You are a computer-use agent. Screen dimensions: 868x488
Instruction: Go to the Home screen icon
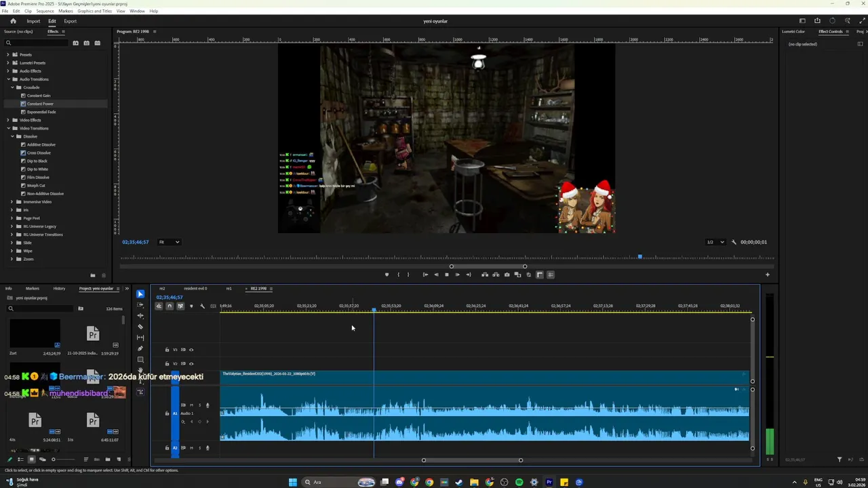[13, 21]
